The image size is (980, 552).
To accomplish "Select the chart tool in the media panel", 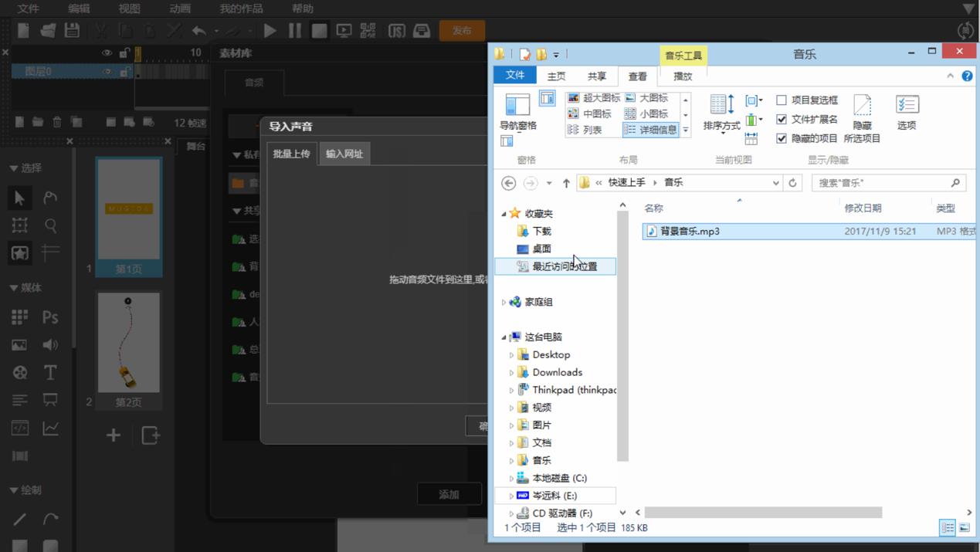I will tap(50, 428).
